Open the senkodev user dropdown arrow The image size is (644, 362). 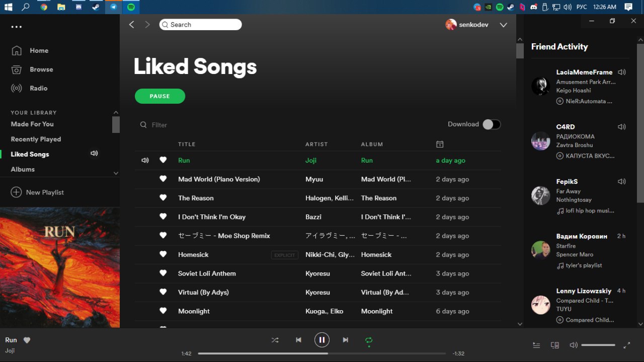click(x=503, y=25)
